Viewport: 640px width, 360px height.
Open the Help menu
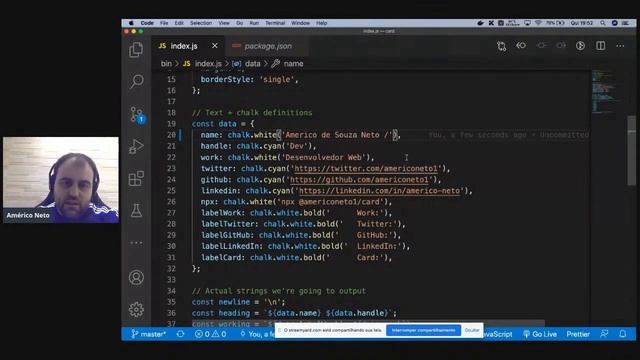(322, 23)
